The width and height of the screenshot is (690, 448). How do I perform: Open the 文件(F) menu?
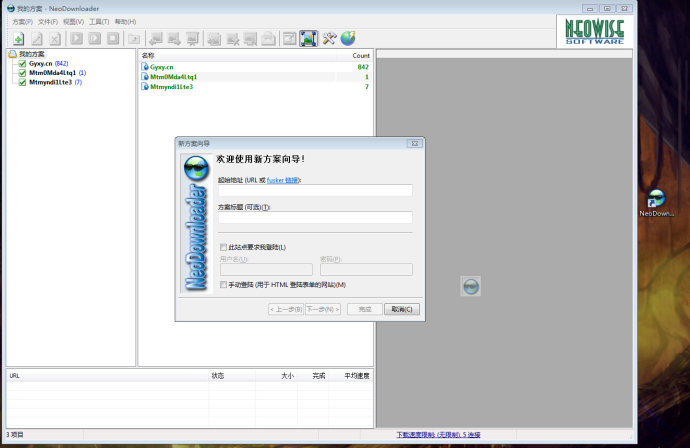coord(47,21)
